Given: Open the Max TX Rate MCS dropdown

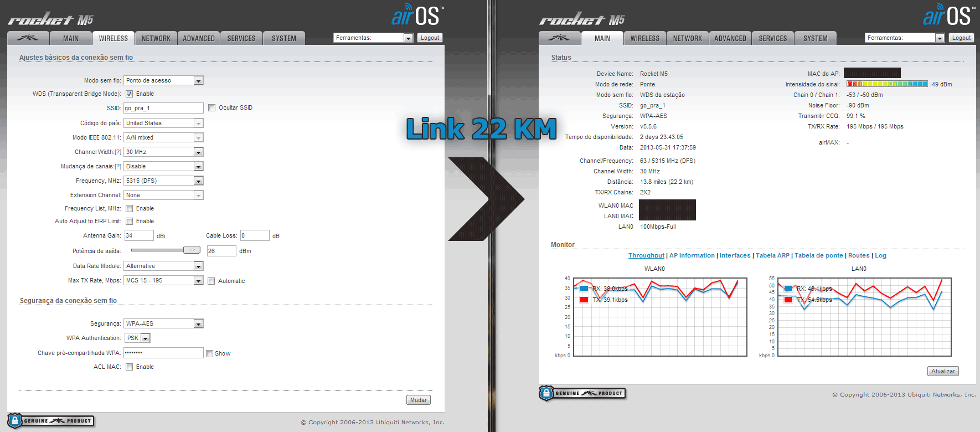Looking at the screenshot, I should (x=163, y=280).
